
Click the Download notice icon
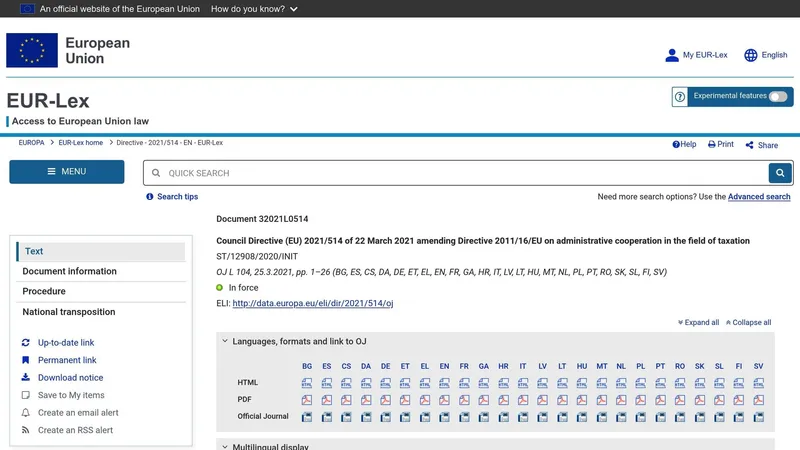pyautogui.click(x=26, y=378)
